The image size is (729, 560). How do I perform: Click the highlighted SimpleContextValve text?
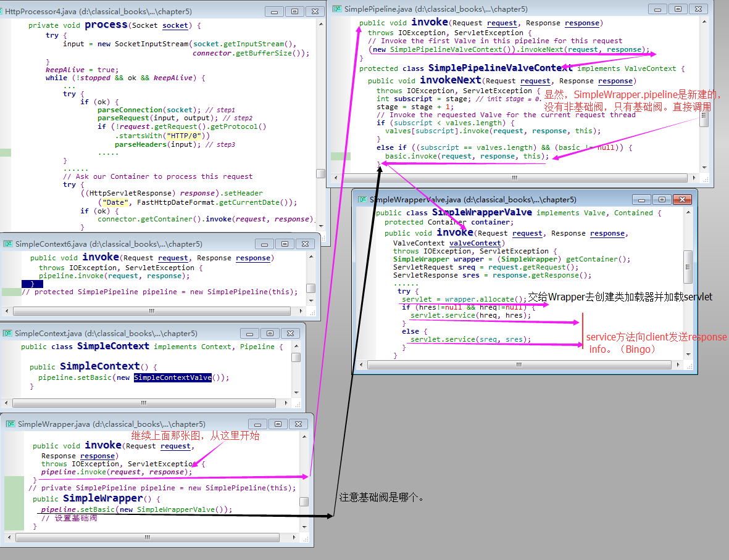172,377
